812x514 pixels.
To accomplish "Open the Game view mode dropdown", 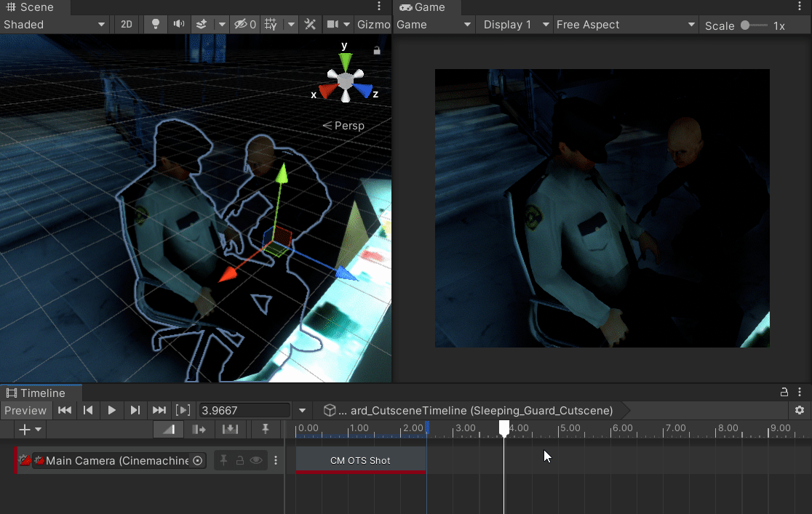I will pos(434,24).
